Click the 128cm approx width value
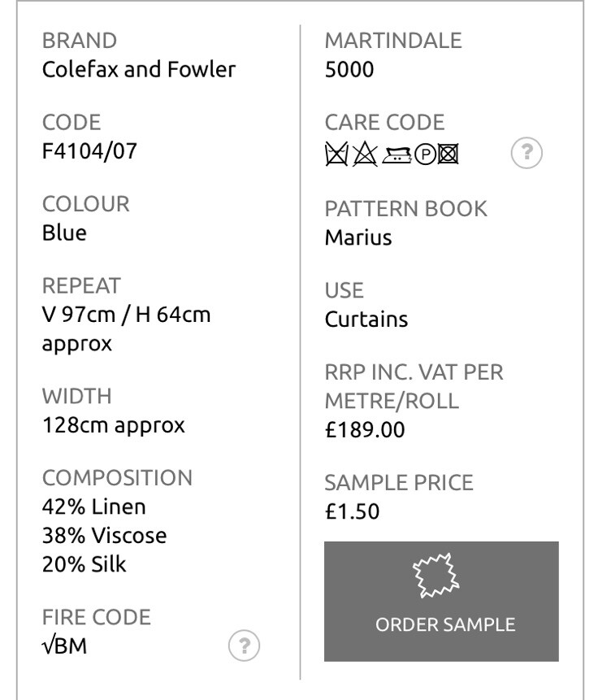The image size is (598, 700). pos(114,426)
